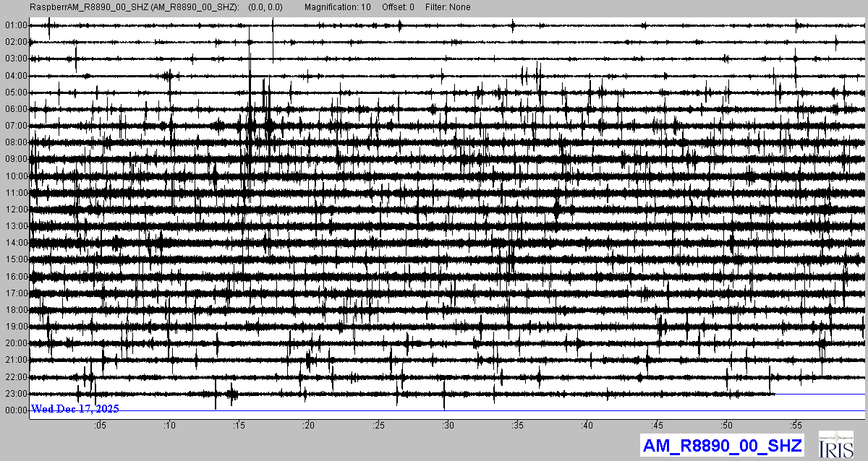The width and height of the screenshot is (868, 461).
Task: Click the Wed Dec 17, 2025 date label
Action: [75, 409]
